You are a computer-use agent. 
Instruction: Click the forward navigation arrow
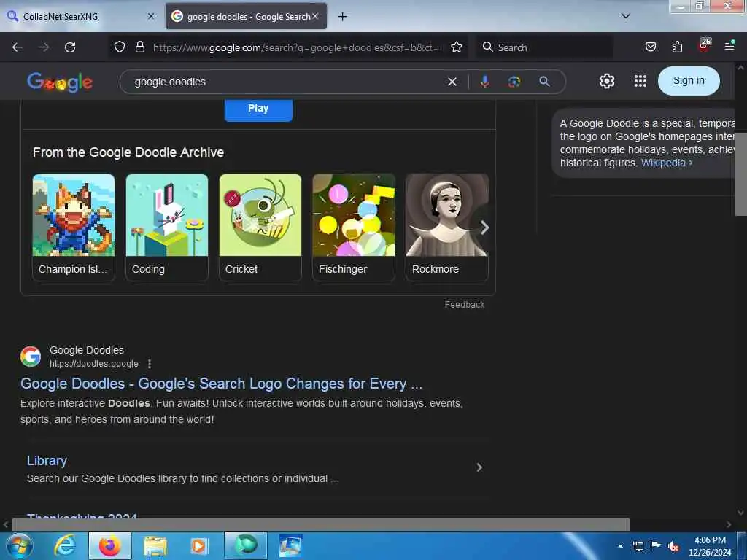44,47
